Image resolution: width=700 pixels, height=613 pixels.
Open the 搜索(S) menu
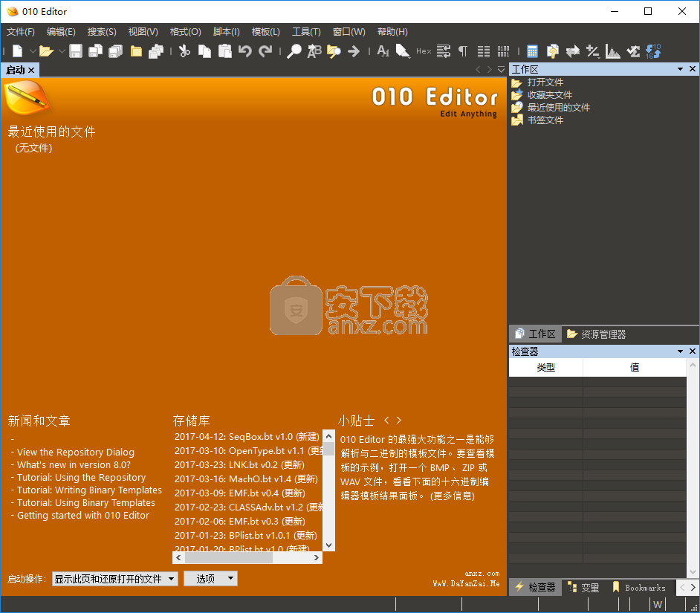point(102,32)
